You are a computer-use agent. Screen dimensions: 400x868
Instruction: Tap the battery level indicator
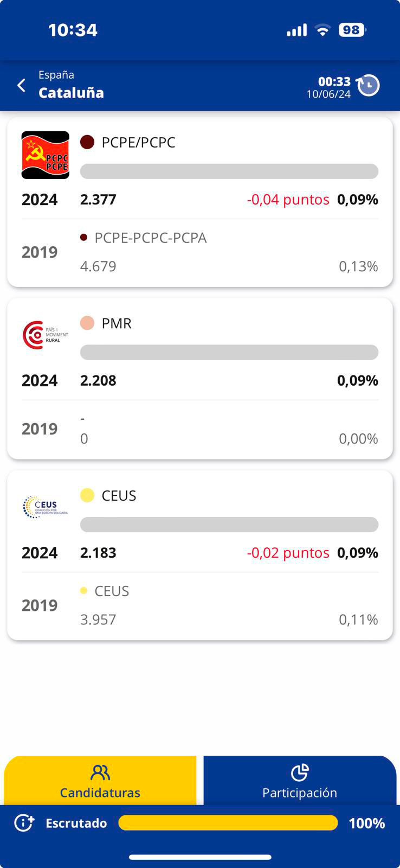click(x=352, y=30)
